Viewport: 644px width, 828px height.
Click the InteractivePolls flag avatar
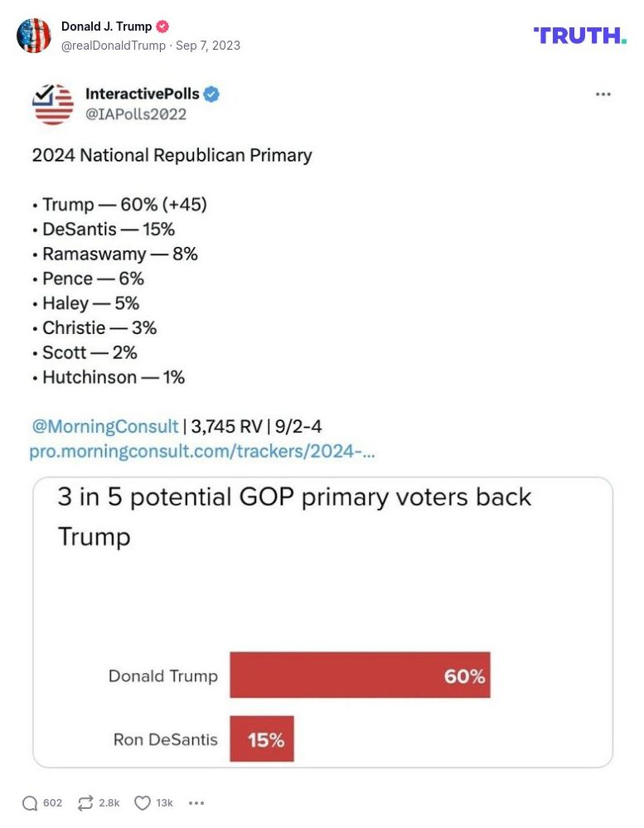(51, 103)
